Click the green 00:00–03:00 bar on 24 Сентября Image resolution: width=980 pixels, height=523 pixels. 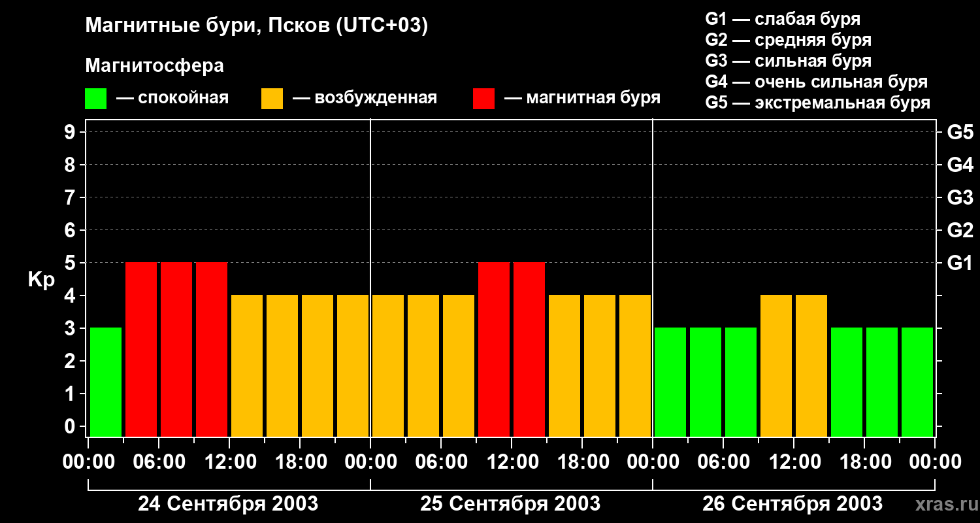pyautogui.click(x=106, y=382)
